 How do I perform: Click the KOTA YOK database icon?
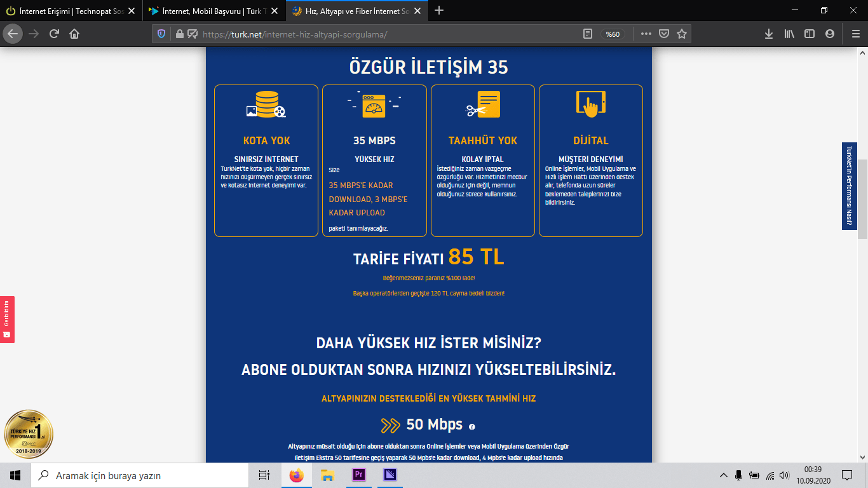[x=266, y=104]
